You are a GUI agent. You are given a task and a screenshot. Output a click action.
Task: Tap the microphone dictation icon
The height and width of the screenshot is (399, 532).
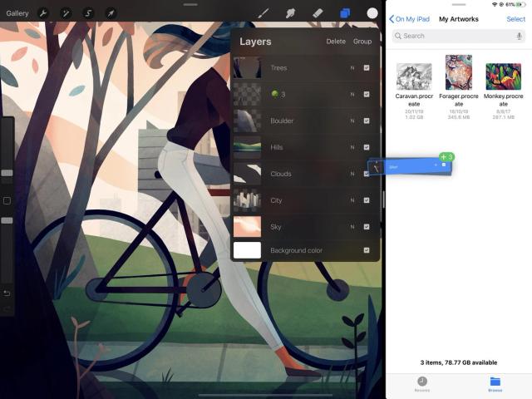pyautogui.click(x=519, y=36)
